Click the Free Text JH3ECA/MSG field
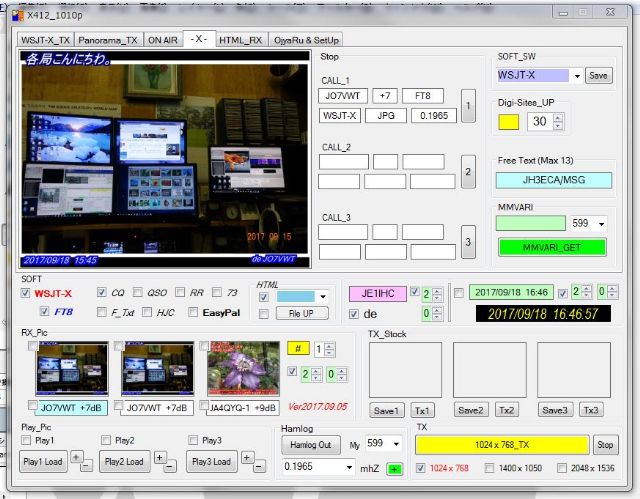Viewport: 640px width, 499px height. pos(553,180)
